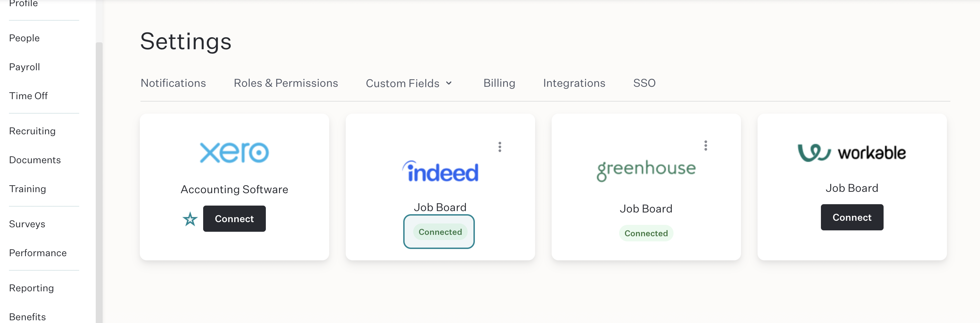Connect the Workable job board
Screen dimensions: 980x323
click(x=852, y=217)
